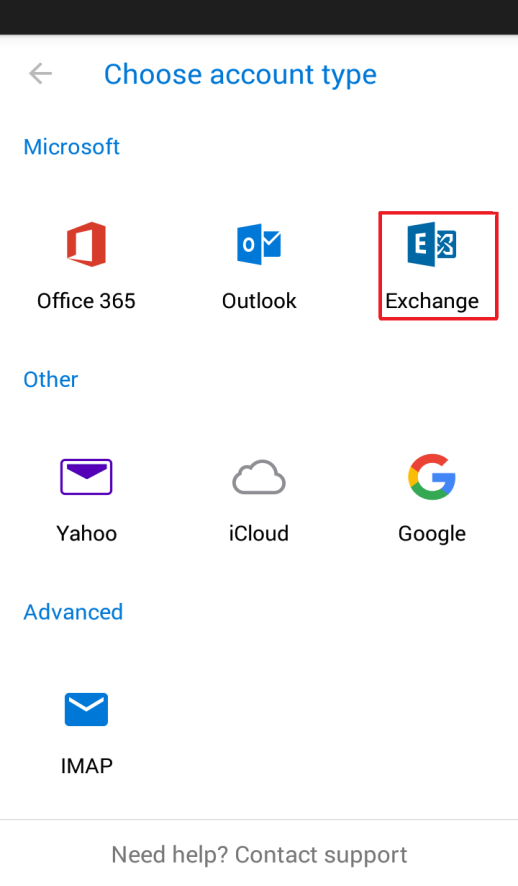Tap the purple Yahoo envelope icon
Image resolution: width=518 pixels, height=886 pixels.
coord(86,477)
